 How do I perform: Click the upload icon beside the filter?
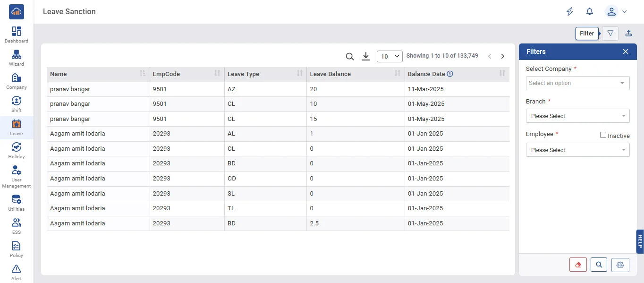pyautogui.click(x=628, y=34)
